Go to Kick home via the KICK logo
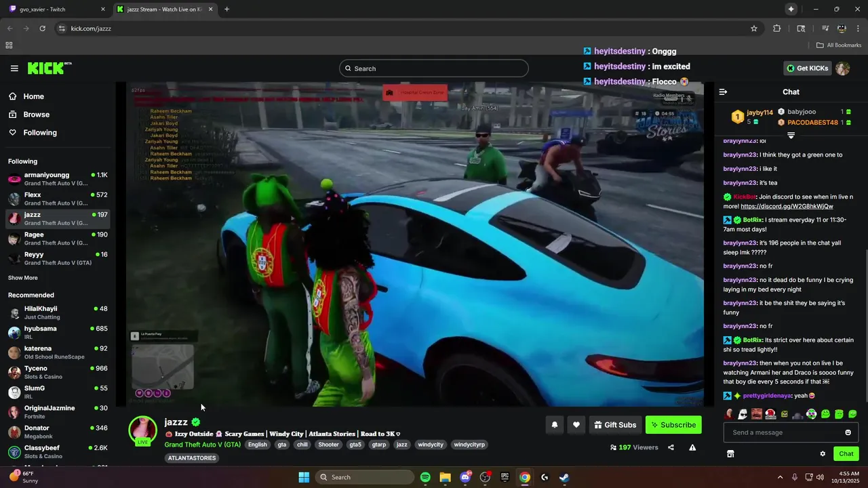Viewport: 868px width, 488px height. pyautogui.click(x=50, y=68)
